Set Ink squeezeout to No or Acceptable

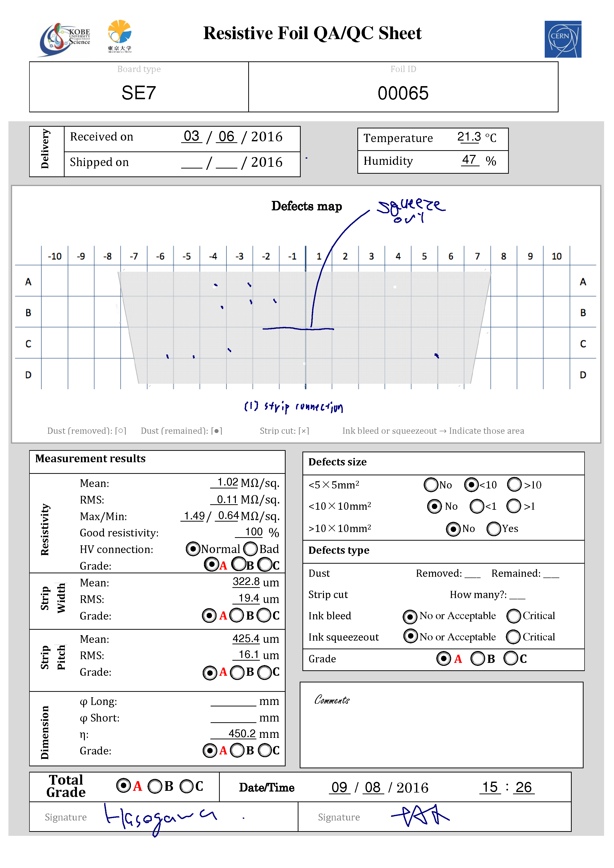411,636
